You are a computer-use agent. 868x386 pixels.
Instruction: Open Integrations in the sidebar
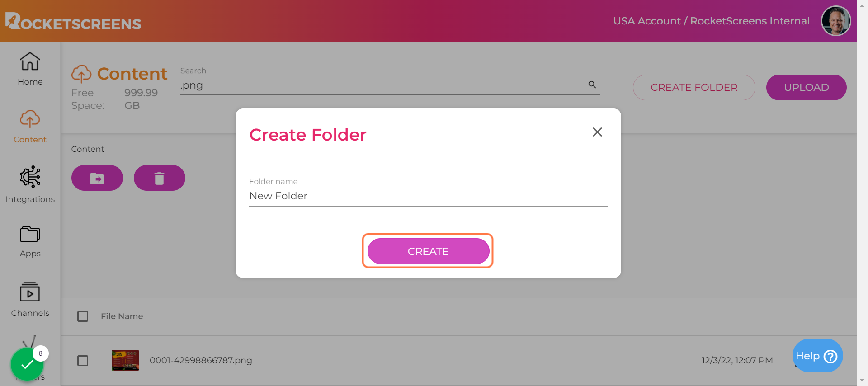pyautogui.click(x=30, y=184)
